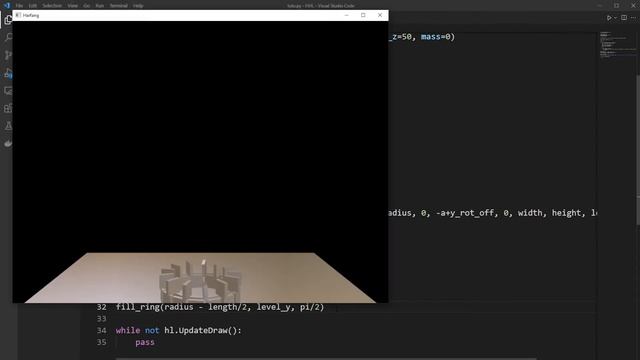Viewport: 640px width, 360px height.
Task: Click the 'while' keyword on line 34
Action: pyautogui.click(x=128, y=330)
